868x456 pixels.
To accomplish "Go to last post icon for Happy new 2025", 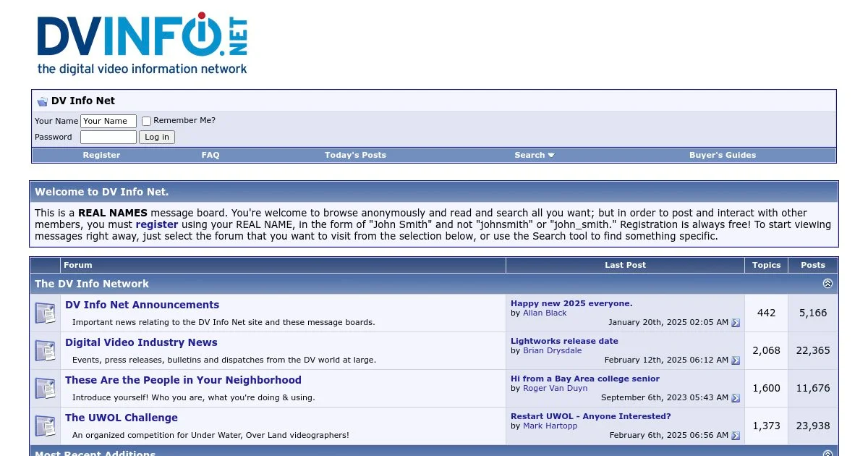I will click(x=736, y=323).
